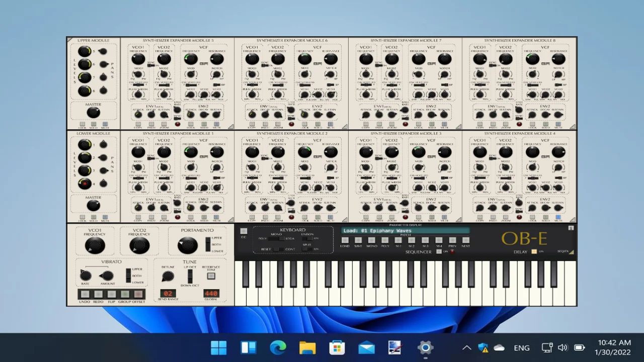Recall patch memory M-1
This screenshot has width=644, height=362.
pos(398,240)
